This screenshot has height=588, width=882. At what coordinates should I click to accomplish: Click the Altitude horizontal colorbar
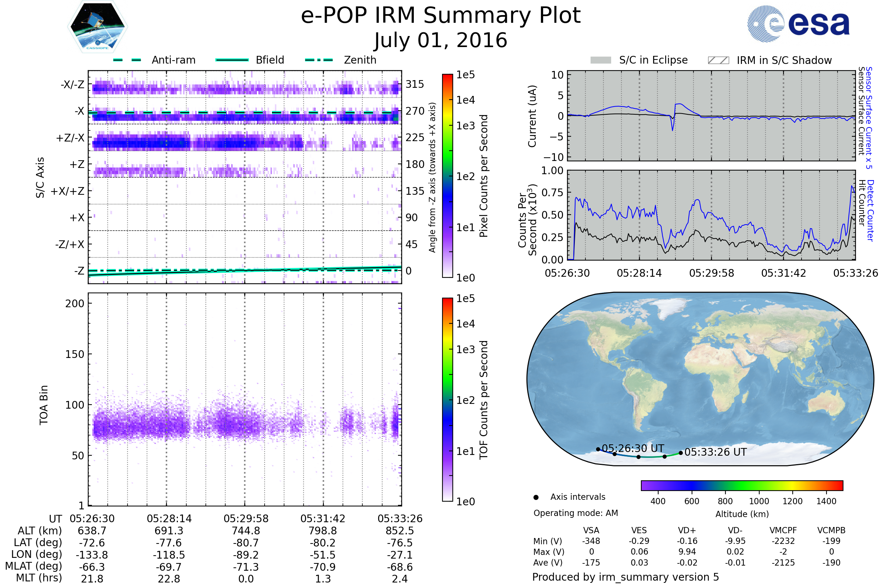(x=742, y=485)
